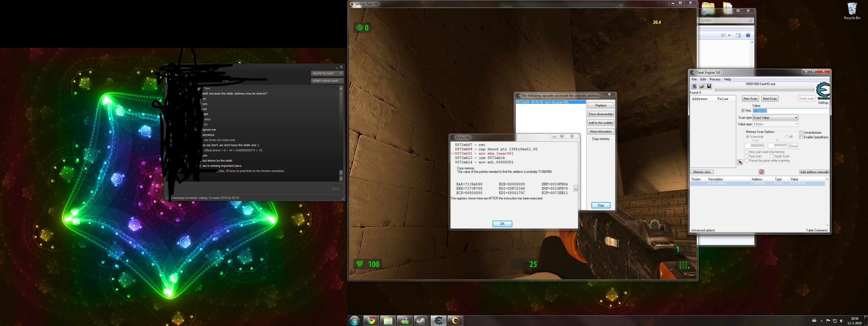This screenshot has width=868, height=326.
Task: Open the Invite to Chat dropdown
Action: pyautogui.click(x=327, y=73)
